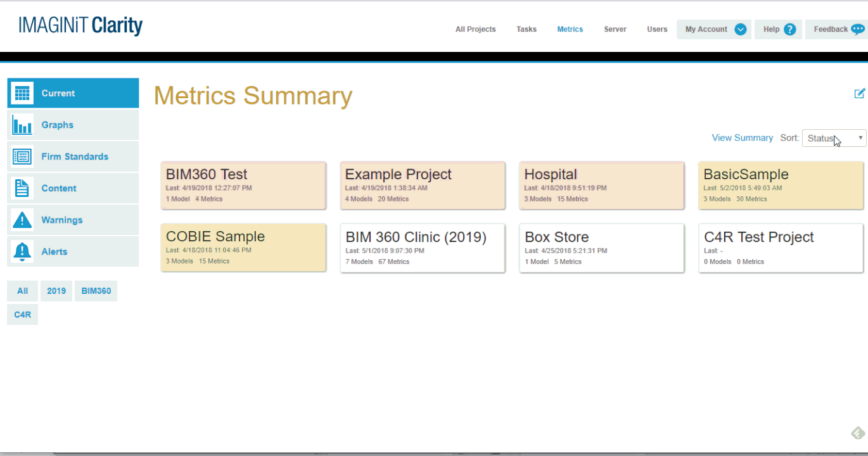Open the All Projects menu item
The image size is (868, 456).
(476, 29)
